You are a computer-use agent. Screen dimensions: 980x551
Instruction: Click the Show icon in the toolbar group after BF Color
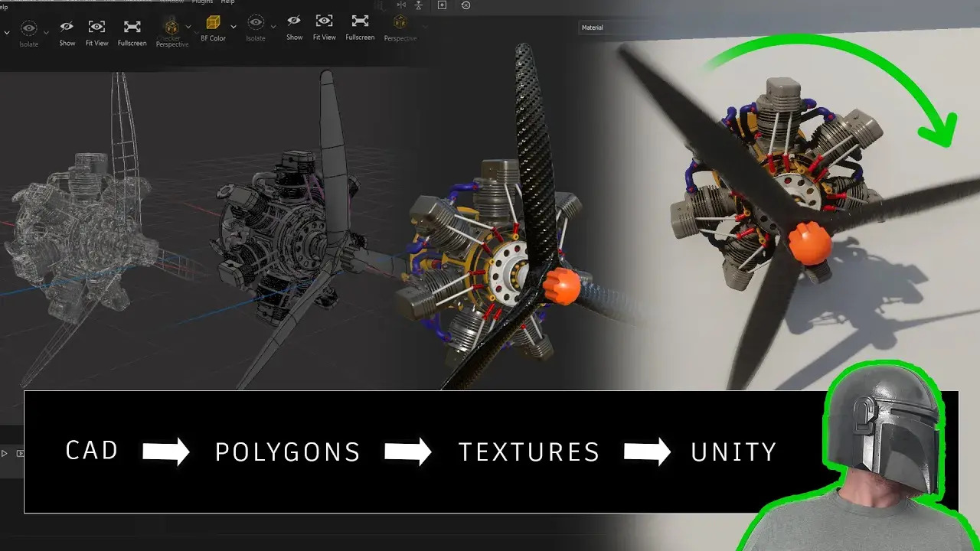click(x=295, y=21)
